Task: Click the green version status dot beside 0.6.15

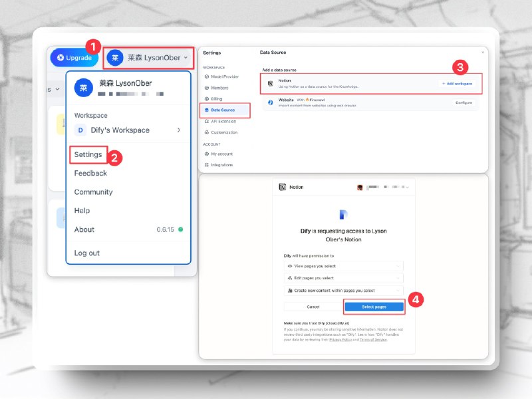Action: point(180,229)
